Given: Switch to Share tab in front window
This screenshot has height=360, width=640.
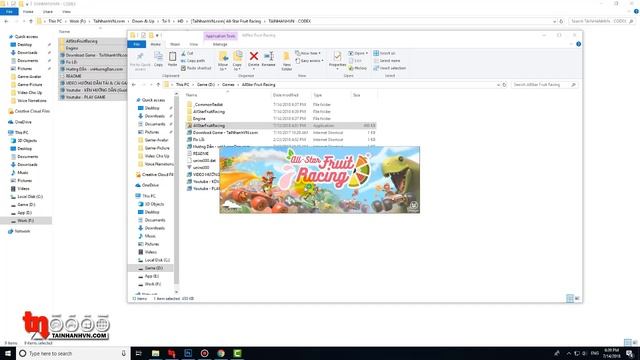Looking at the screenshot, I should coord(175,44).
